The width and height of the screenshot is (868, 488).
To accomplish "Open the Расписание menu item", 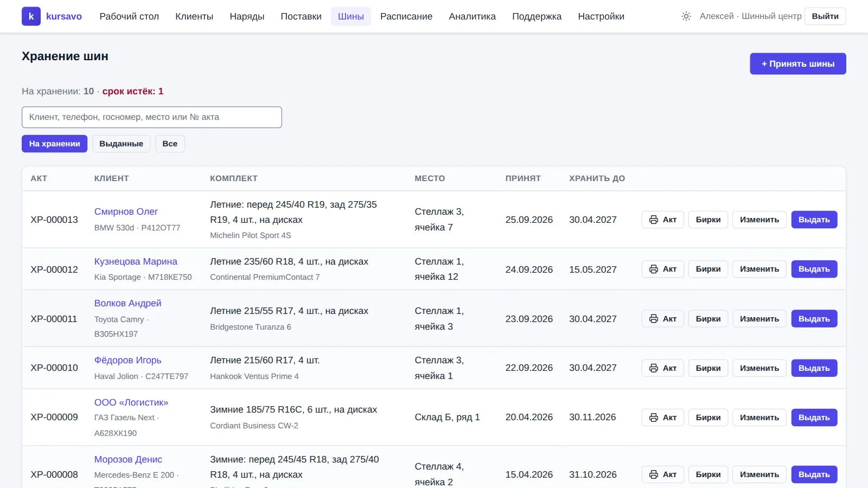I will 406,16.
